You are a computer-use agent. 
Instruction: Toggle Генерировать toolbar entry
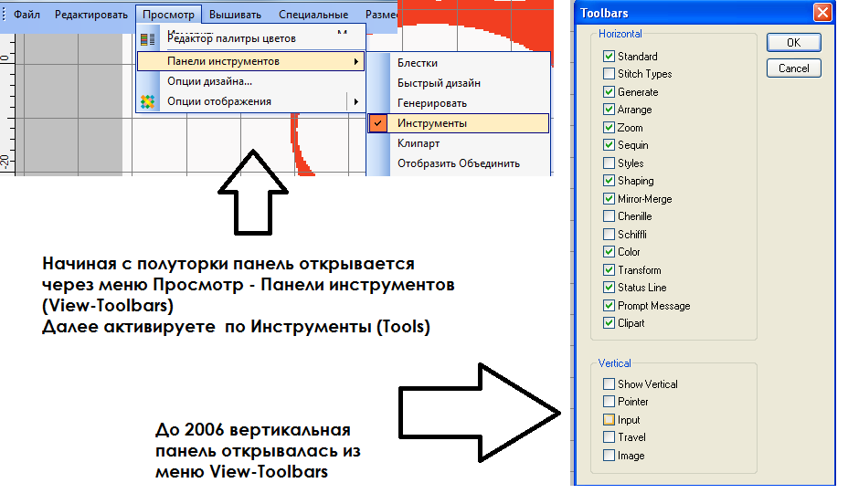click(459, 103)
